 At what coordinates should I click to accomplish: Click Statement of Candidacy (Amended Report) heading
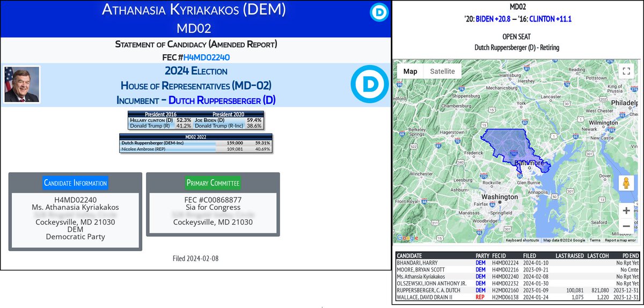195,44
